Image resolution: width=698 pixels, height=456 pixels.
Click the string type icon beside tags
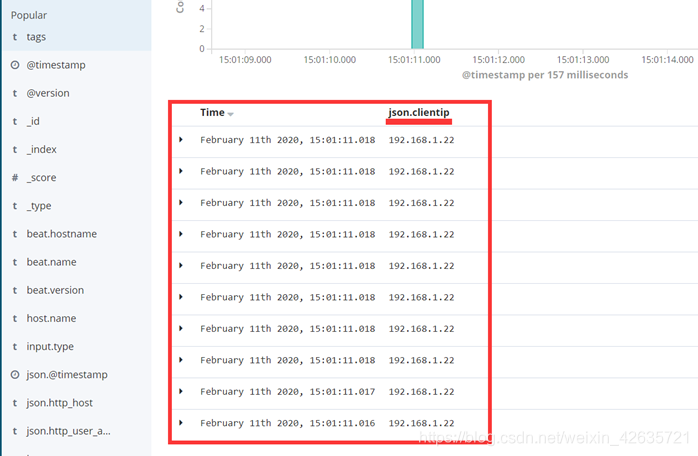(x=15, y=37)
